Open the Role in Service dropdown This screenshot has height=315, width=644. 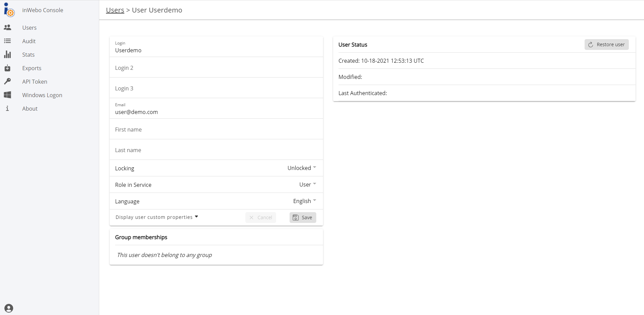point(307,184)
